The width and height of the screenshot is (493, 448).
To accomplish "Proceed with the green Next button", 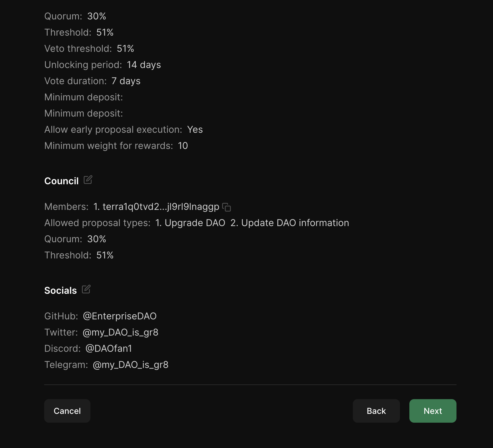I will [x=433, y=411].
